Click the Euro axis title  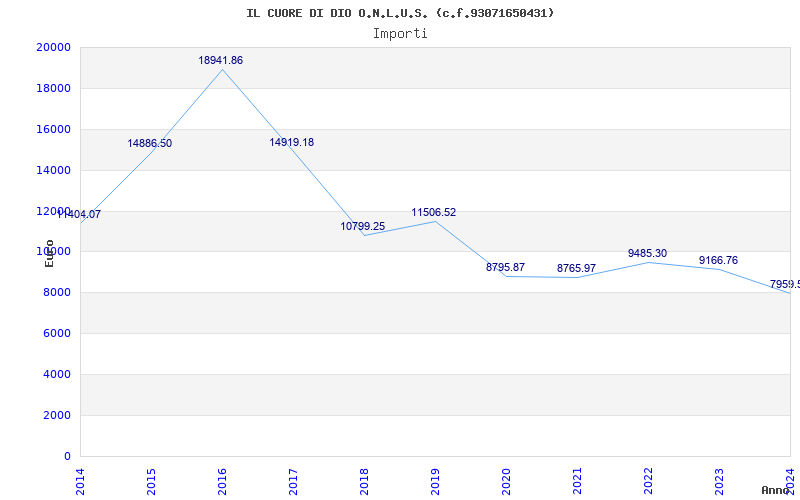pyautogui.click(x=49, y=253)
